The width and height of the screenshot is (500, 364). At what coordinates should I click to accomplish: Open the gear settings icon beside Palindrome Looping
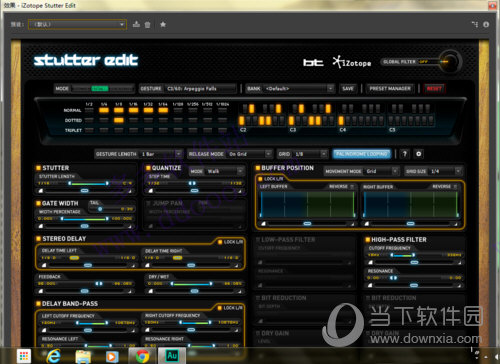click(418, 154)
